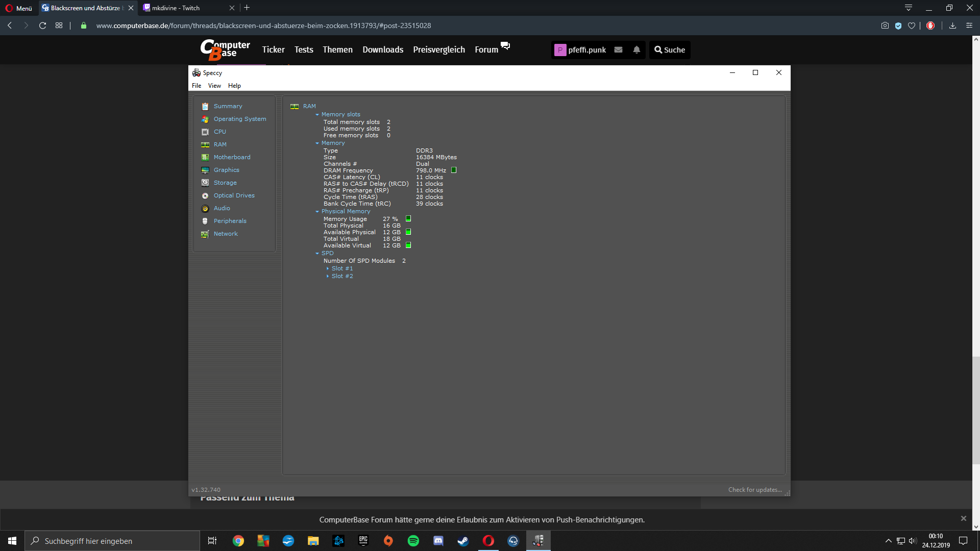
Task: Open the File menu in Speccy
Action: click(197, 86)
